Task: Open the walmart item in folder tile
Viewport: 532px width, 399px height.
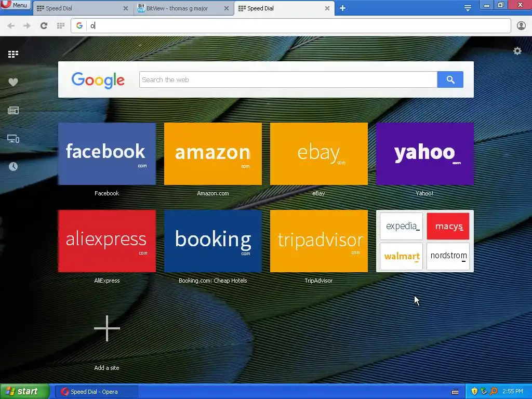Action: pyautogui.click(x=402, y=256)
